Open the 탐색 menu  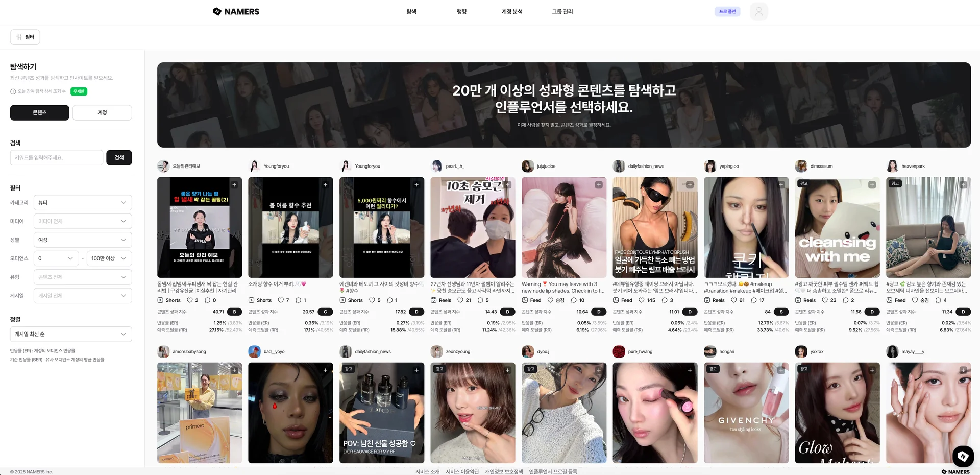[x=411, y=12]
